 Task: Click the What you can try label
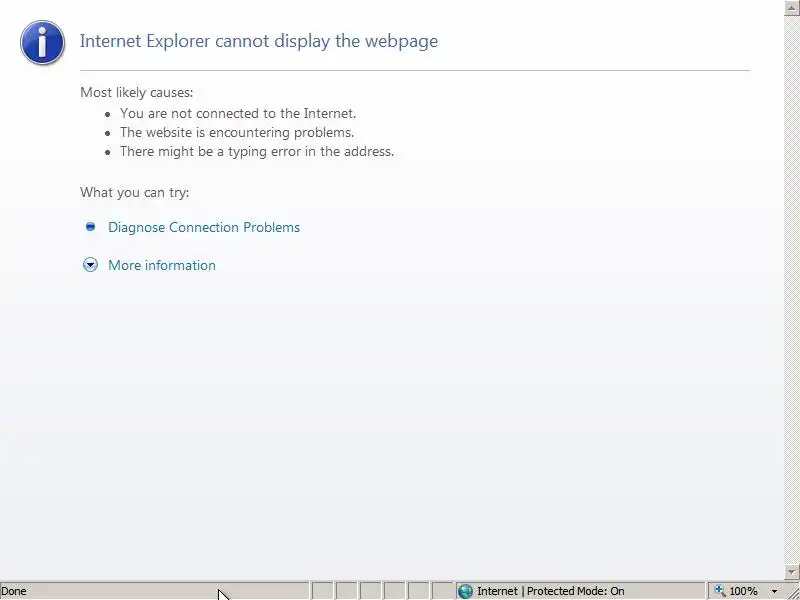pos(135,192)
